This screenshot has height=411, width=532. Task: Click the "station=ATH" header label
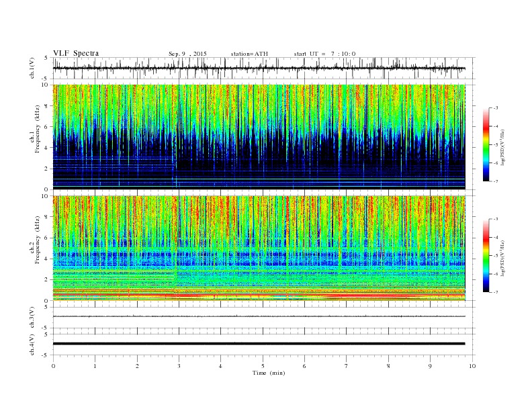pos(249,54)
